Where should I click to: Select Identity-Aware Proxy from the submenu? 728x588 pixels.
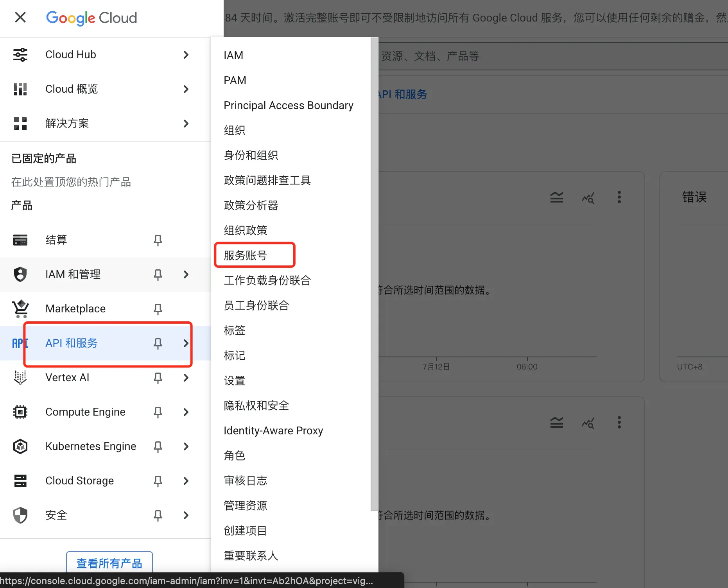(x=273, y=430)
